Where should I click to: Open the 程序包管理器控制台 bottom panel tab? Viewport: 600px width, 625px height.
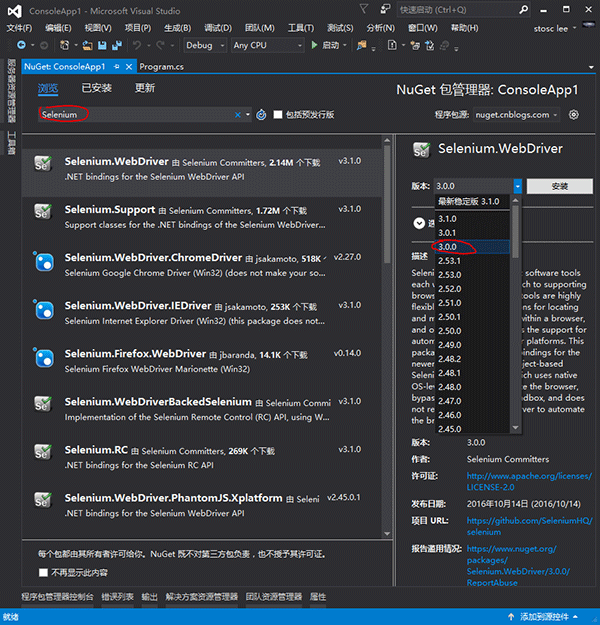(57, 597)
